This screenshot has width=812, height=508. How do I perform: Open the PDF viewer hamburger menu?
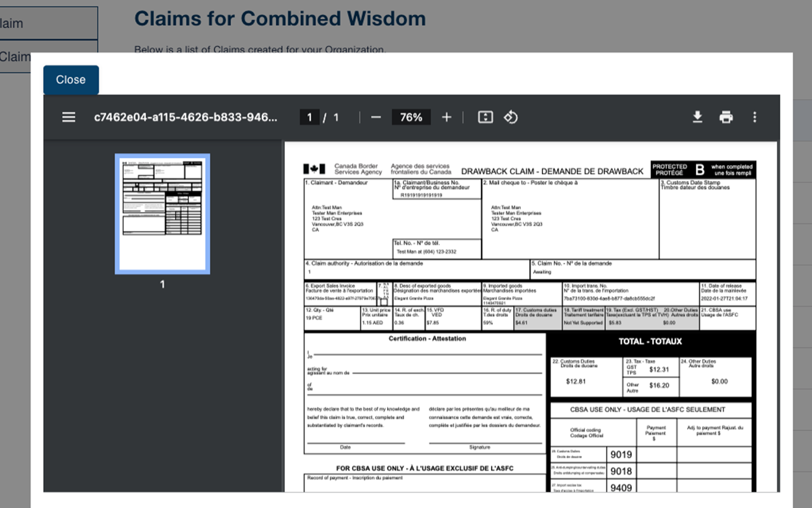click(x=69, y=117)
